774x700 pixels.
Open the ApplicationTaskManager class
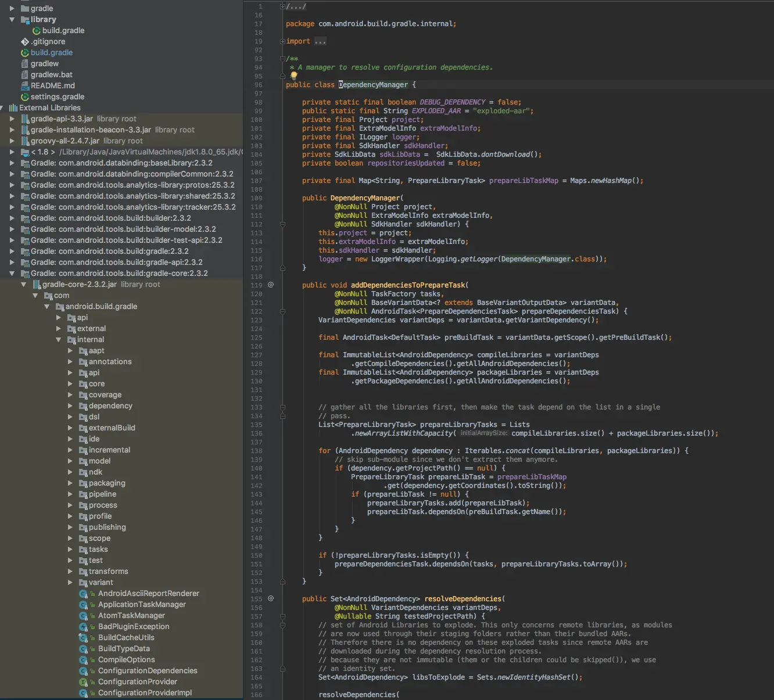coord(141,604)
